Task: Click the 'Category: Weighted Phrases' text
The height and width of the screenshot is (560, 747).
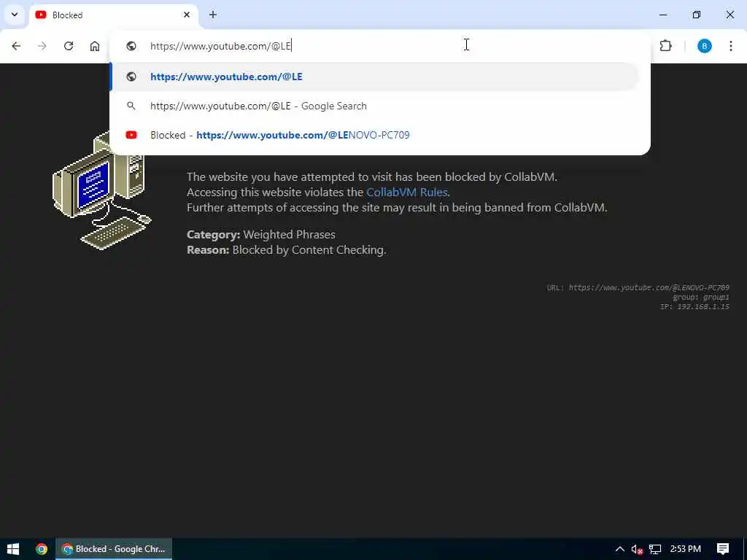Action: click(x=261, y=234)
